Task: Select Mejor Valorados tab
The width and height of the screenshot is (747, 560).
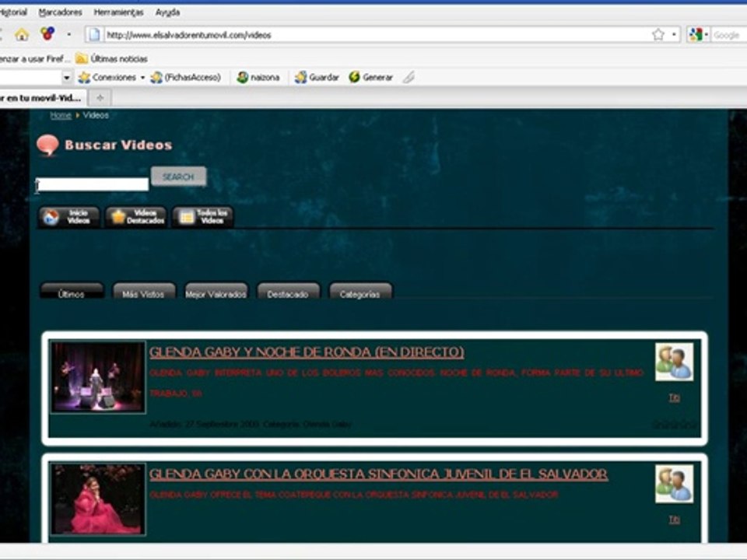Action: [216, 292]
